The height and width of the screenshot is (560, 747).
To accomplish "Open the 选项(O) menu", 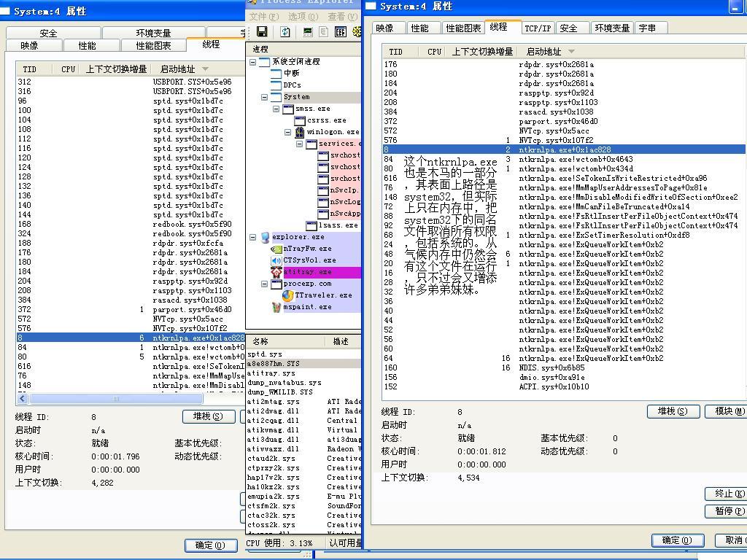I will click(x=303, y=17).
